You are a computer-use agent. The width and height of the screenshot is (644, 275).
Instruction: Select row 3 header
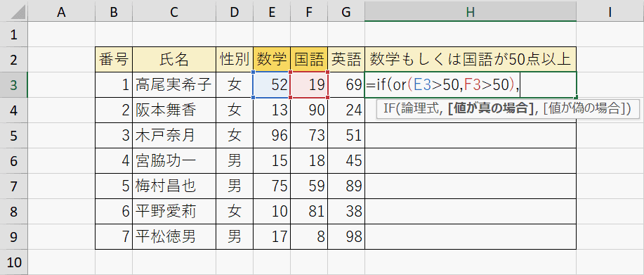(x=14, y=84)
